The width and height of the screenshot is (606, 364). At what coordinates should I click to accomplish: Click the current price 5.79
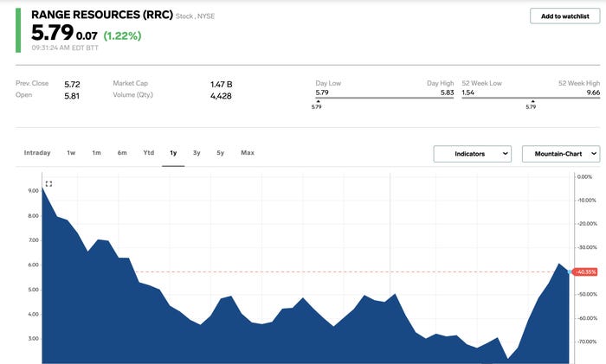[52, 33]
